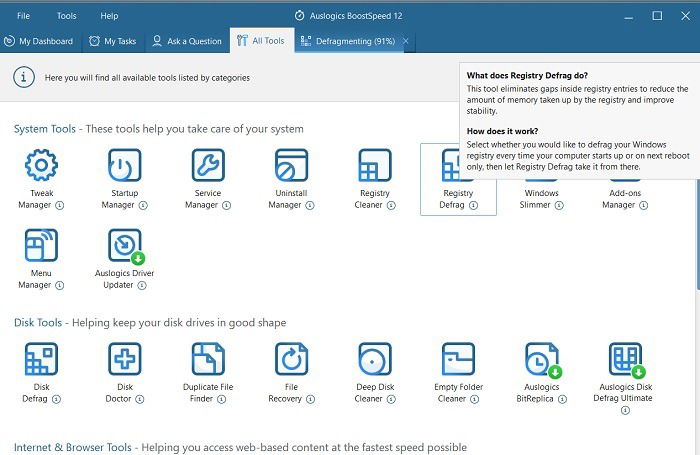
Task: Show info for Disk Defrag tool
Action: coord(57,399)
